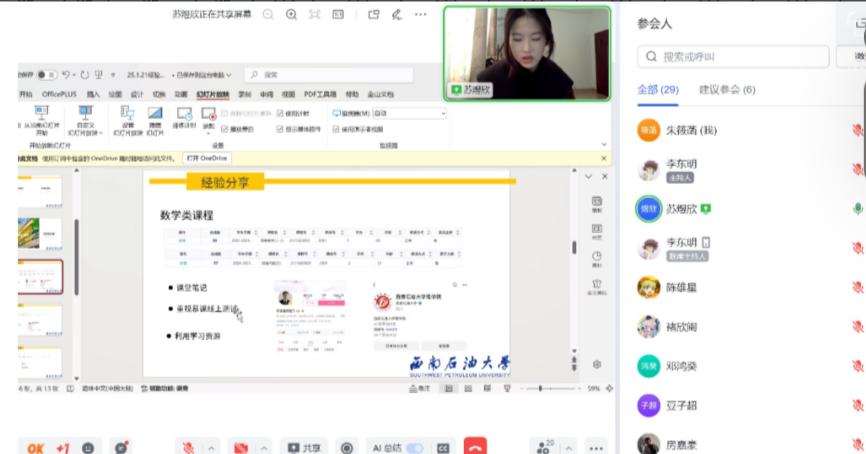Viewport: 866px width, 454px height.
Task: Send the +1 reaction
Action: 62,448
